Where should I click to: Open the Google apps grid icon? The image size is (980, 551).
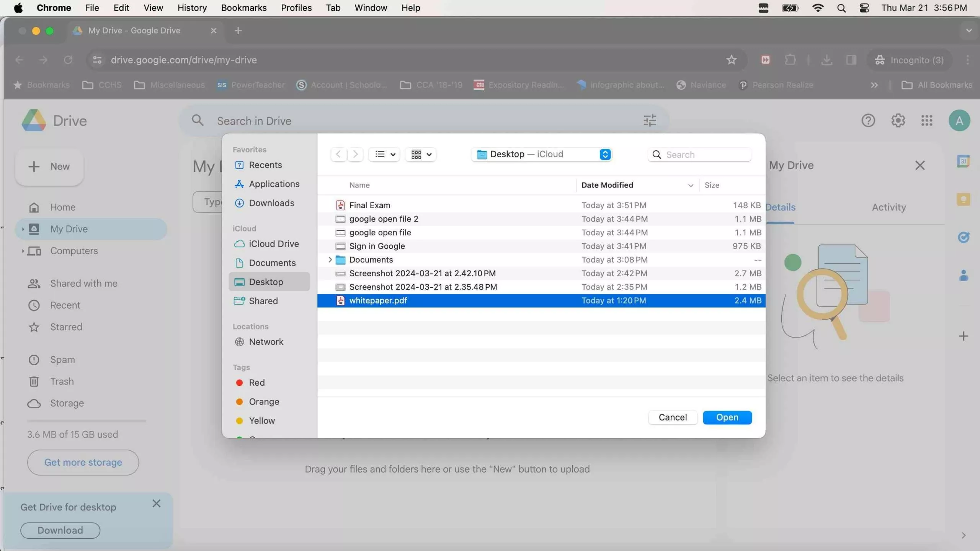pyautogui.click(x=927, y=121)
